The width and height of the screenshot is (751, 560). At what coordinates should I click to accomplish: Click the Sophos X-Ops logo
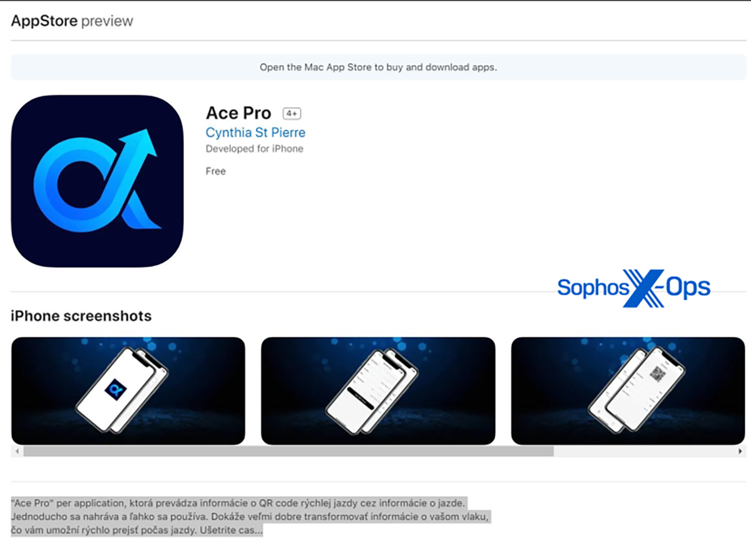(x=633, y=288)
